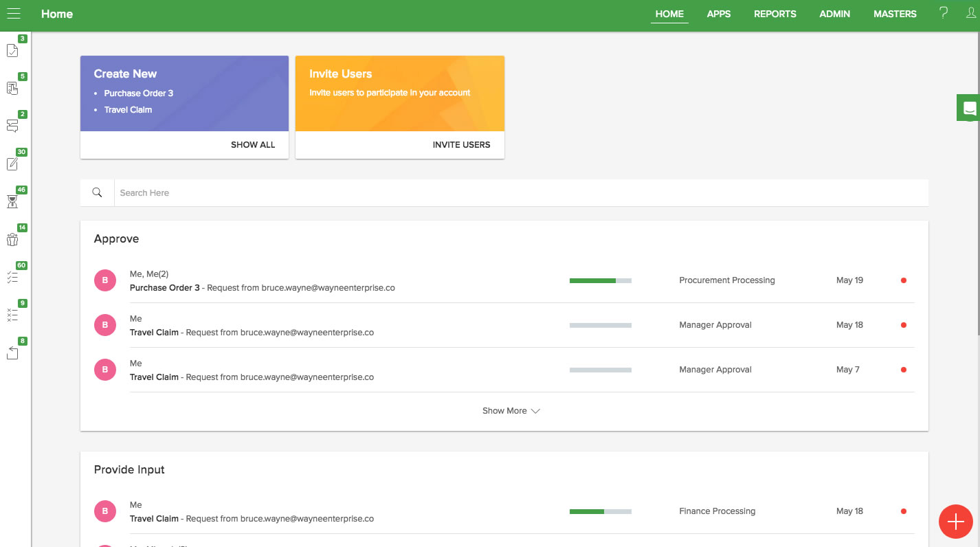Switch to the APPS tab
980x547 pixels.
pyautogui.click(x=718, y=14)
